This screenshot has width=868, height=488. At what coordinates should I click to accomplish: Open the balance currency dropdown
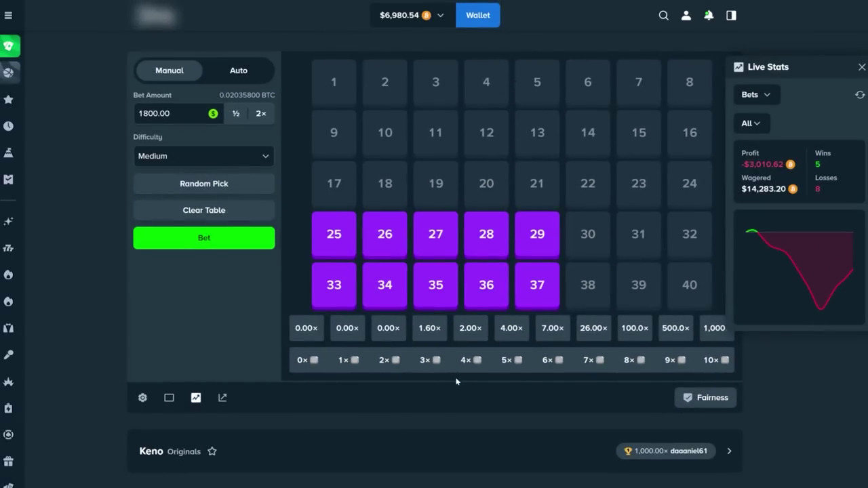tap(440, 16)
